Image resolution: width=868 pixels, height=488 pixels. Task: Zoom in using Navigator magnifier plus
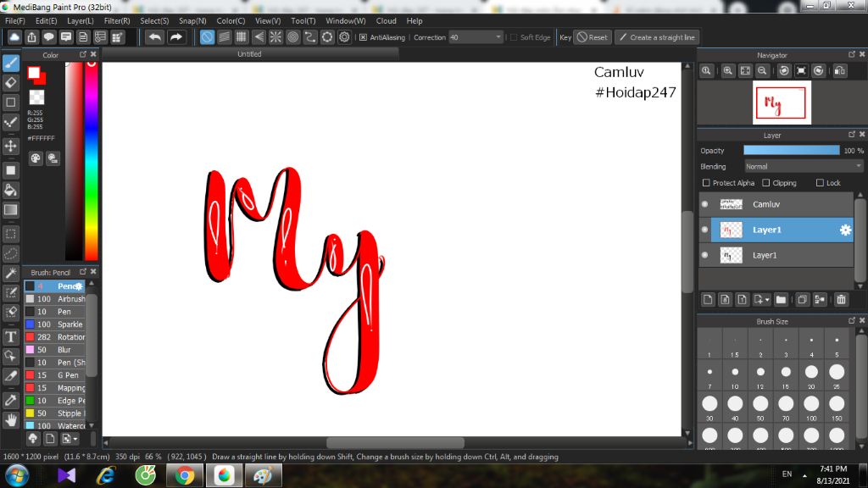click(728, 71)
